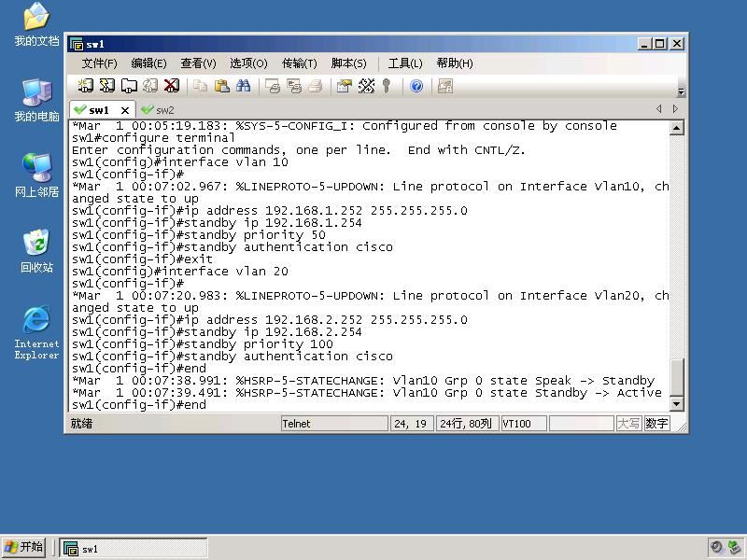Click the terminal scrollbar down arrow
The height and width of the screenshot is (560, 747).
(x=677, y=404)
